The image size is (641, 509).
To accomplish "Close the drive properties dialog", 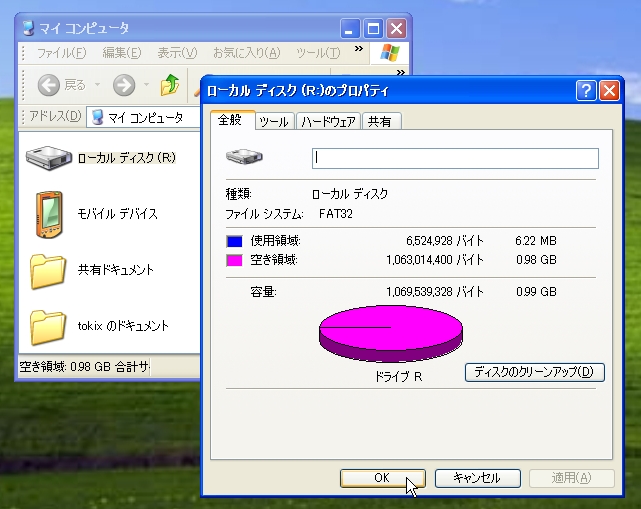I will point(609,90).
